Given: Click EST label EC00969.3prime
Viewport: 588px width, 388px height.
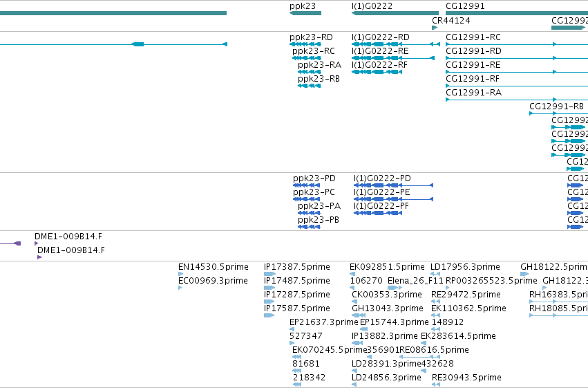Looking at the screenshot, I should 213,281.
